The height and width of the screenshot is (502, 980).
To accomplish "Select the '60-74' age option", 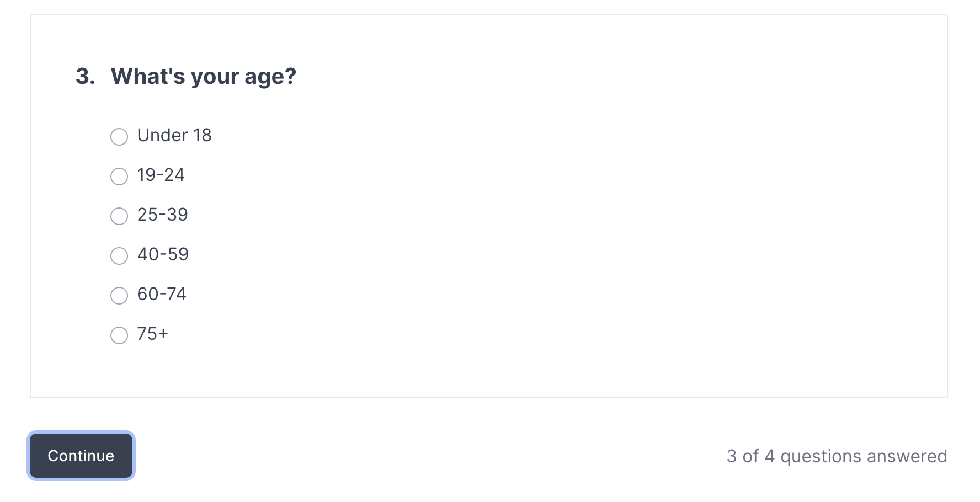I will (162, 295).
